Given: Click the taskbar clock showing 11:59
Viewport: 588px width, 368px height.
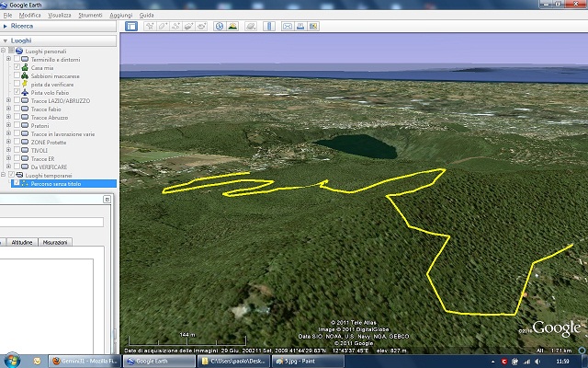Looking at the screenshot, I should (x=562, y=362).
